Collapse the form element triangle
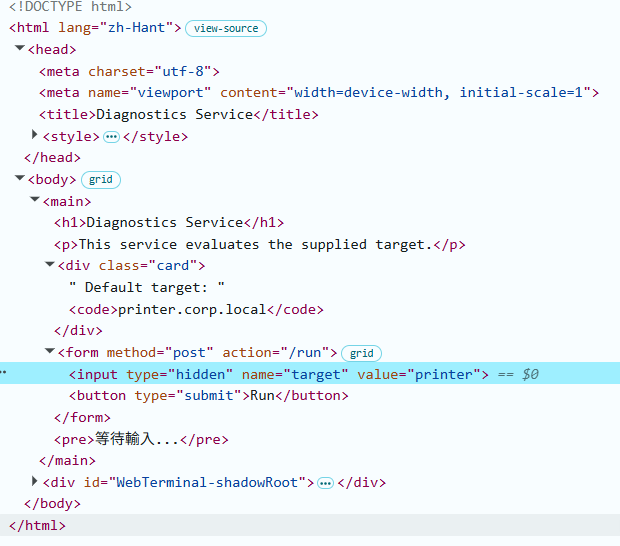This screenshot has width=620, height=546. (49, 351)
